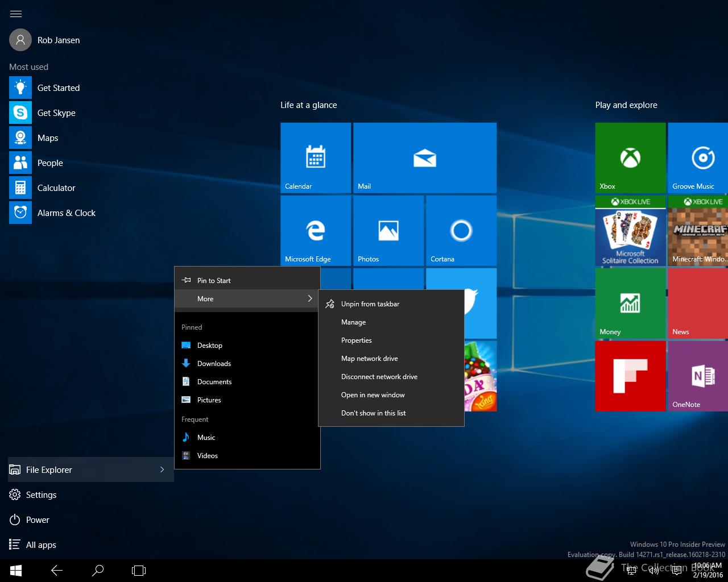Click the Windows Start button
This screenshot has width=728, height=582.
point(16,571)
